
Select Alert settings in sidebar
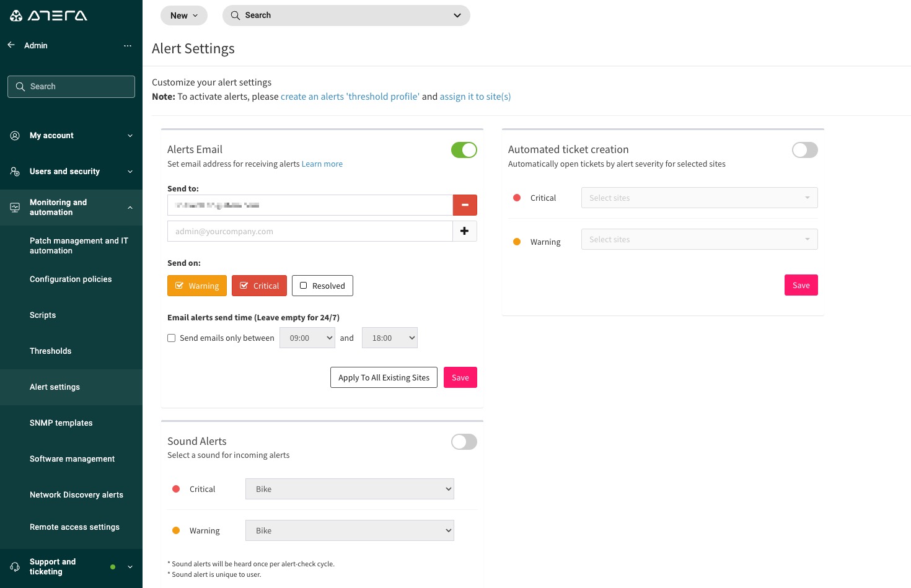(71, 387)
